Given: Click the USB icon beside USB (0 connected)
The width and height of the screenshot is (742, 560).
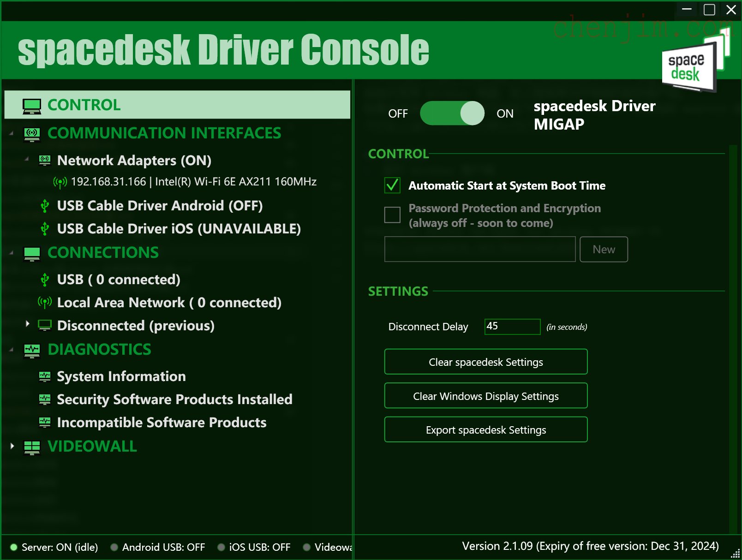Looking at the screenshot, I should pyautogui.click(x=45, y=280).
